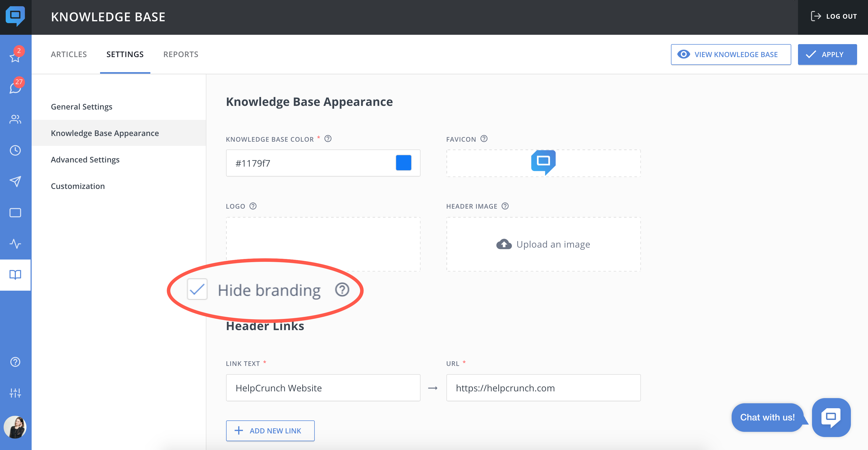The image size is (868, 450).
Task: Click the Link Text field with HelpCrunch Website
Action: [323, 388]
